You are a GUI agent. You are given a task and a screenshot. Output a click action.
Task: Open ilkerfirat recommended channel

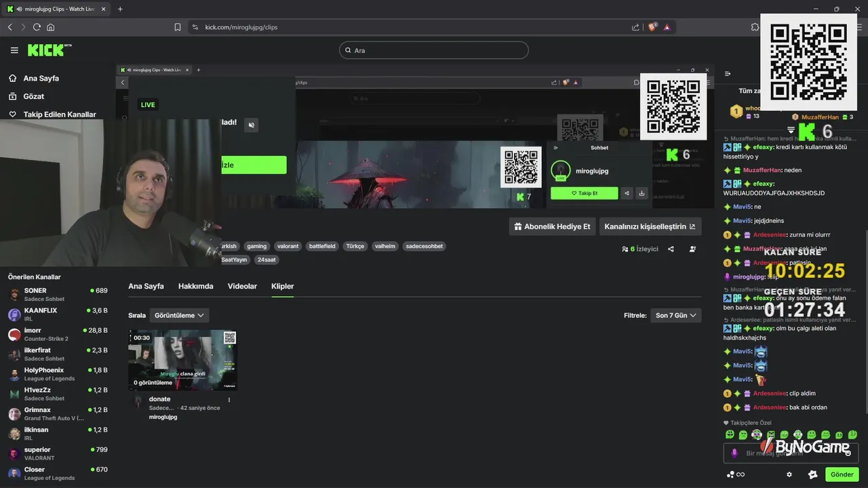(x=58, y=354)
